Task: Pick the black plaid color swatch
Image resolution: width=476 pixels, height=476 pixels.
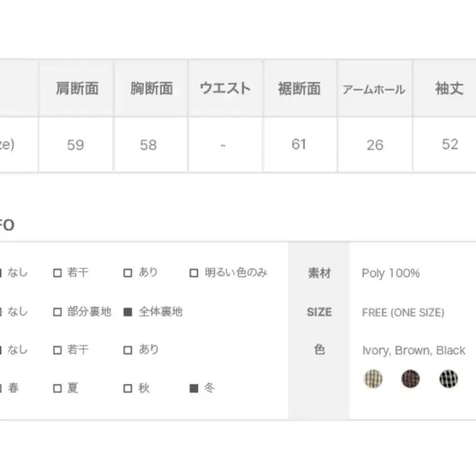Action: coord(448,379)
